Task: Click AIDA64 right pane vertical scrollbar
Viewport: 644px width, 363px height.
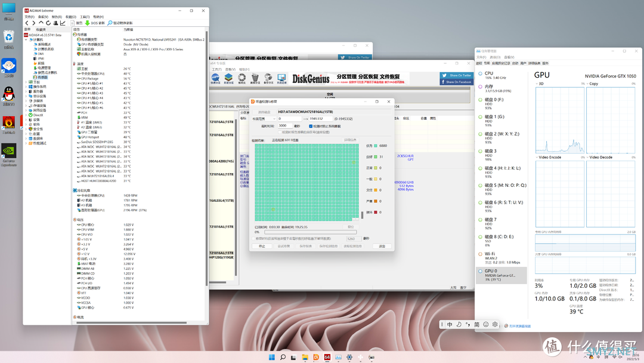Action: (206, 158)
